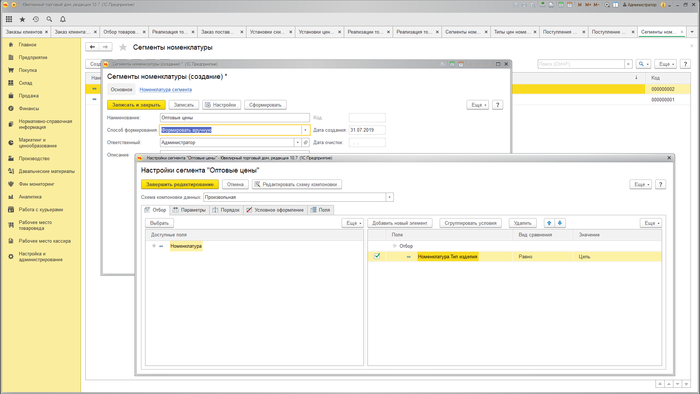Open help button in main list toolbar

tap(685, 64)
